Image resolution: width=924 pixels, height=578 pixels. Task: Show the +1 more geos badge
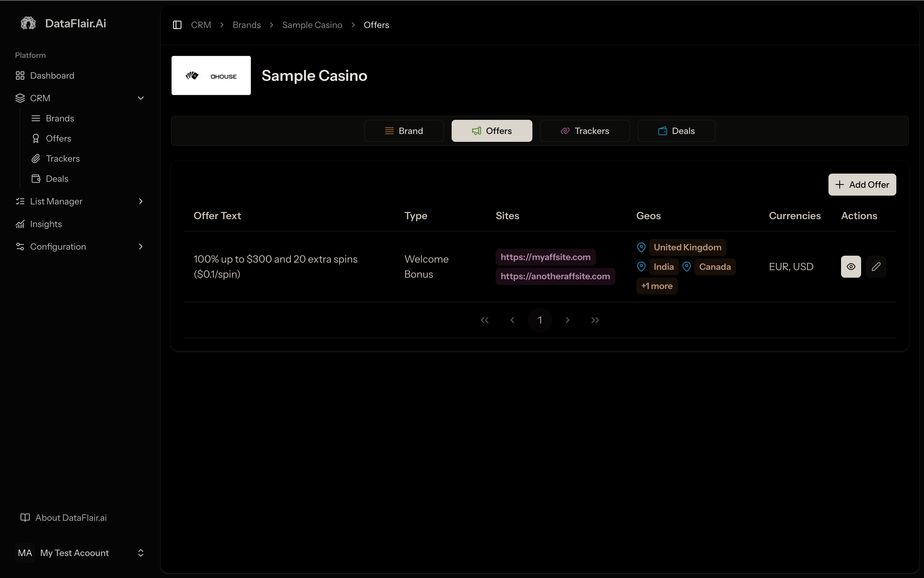(657, 286)
